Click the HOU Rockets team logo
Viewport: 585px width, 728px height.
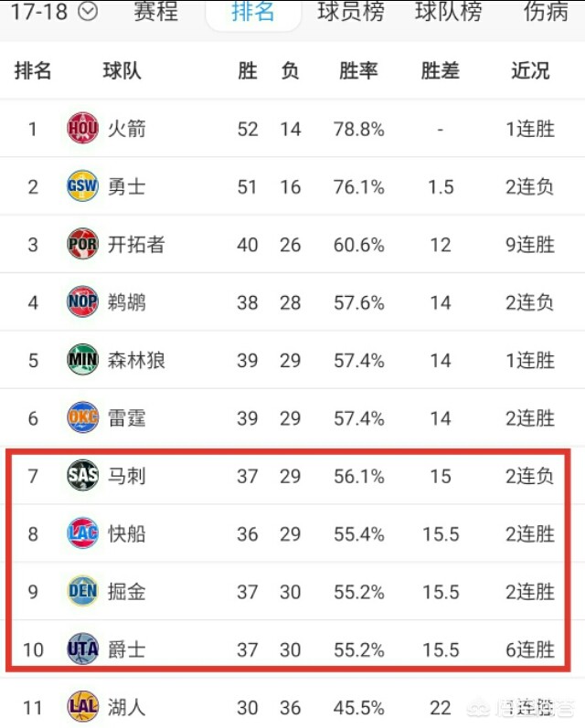pos(82,128)
